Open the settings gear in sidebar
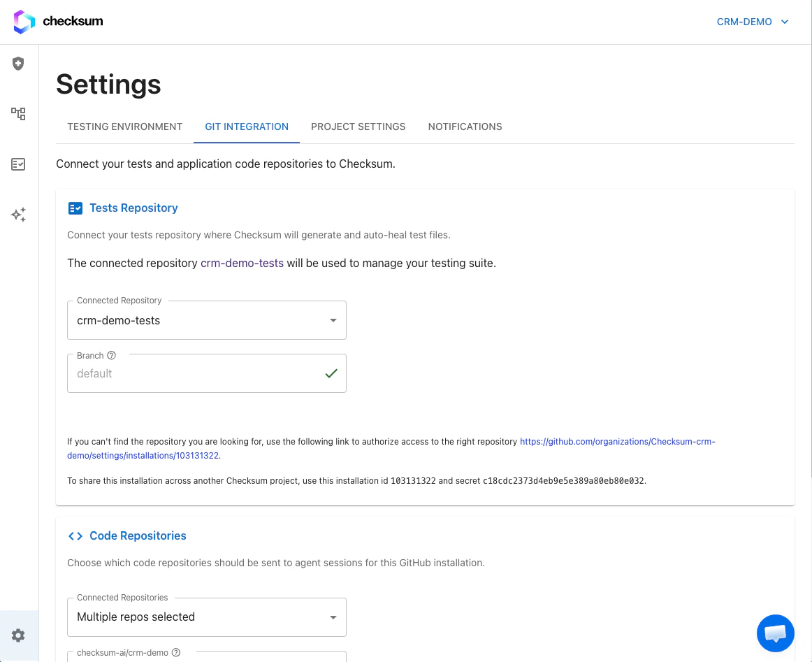Viewport: 812px width, 662px height. [x=18, y=635]
